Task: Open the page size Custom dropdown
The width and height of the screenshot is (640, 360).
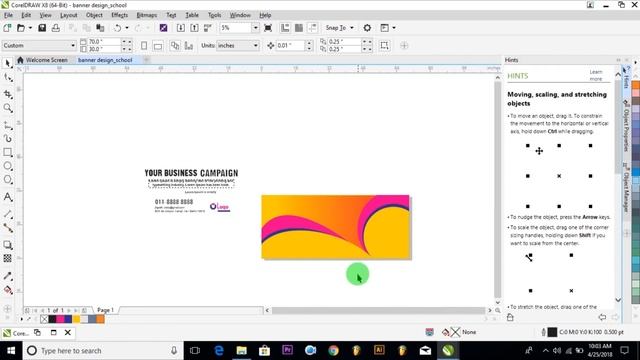Action: (x=73, y=45)
